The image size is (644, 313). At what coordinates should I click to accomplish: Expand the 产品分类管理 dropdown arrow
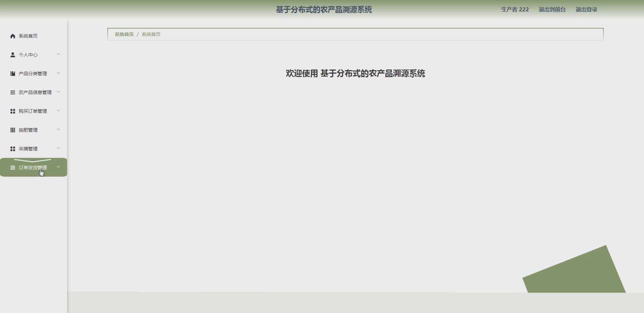(59, 73)
